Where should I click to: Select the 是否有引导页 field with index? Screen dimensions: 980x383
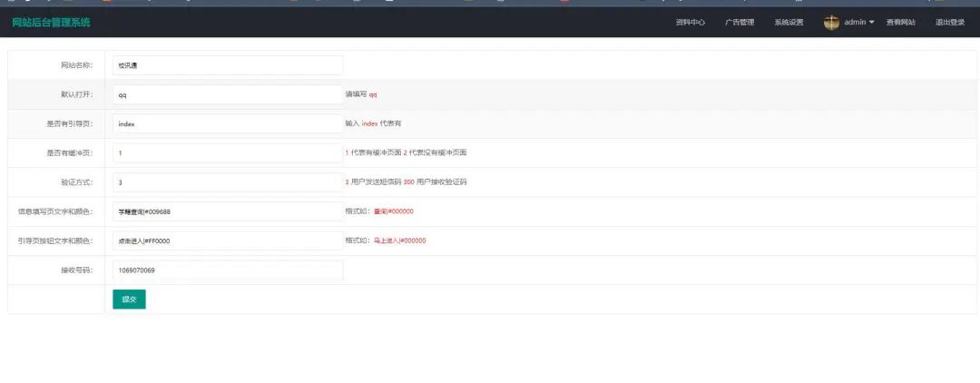pyautogui.click(x=228, y=123)
